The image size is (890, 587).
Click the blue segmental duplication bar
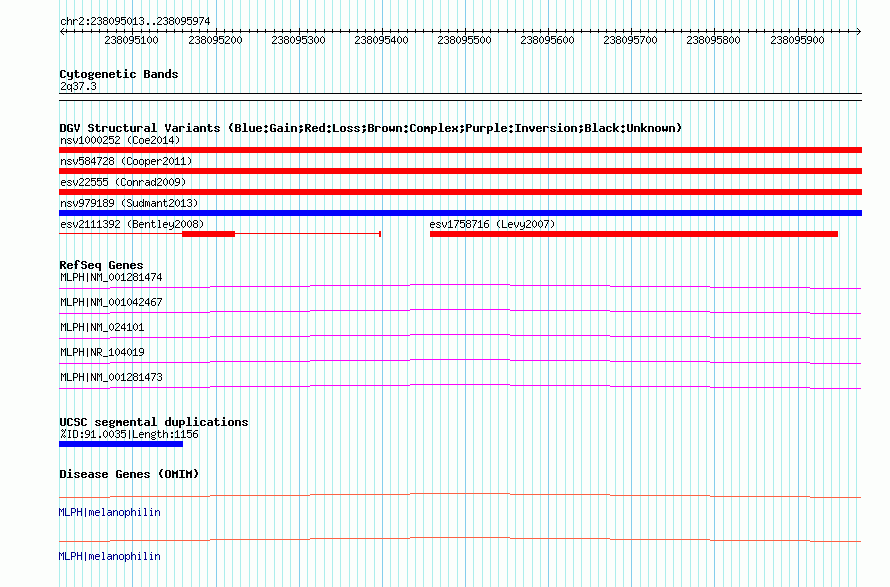point(121,444)
